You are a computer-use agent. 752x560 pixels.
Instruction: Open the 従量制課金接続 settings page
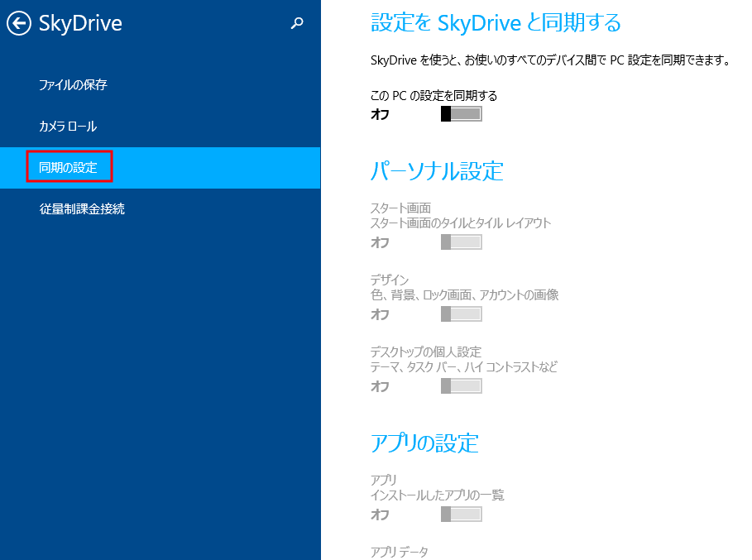pyautogui.click(x=82, y=209)
